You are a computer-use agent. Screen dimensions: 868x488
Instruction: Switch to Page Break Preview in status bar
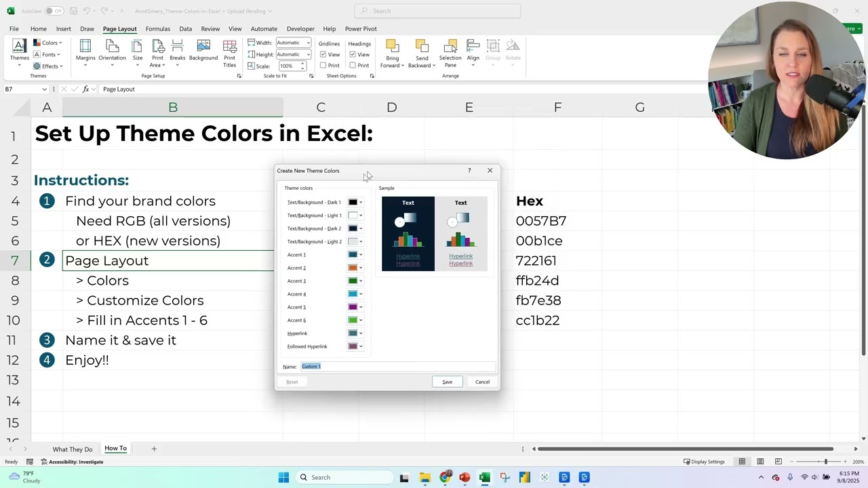pos(778,462)
